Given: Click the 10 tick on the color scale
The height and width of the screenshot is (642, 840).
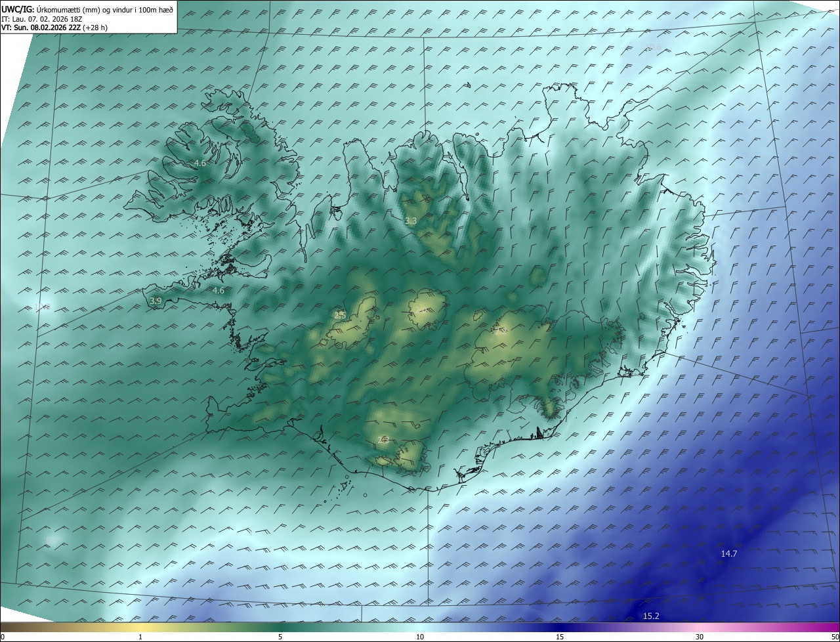Looking at the screenshot, I should tap(420, 637).
